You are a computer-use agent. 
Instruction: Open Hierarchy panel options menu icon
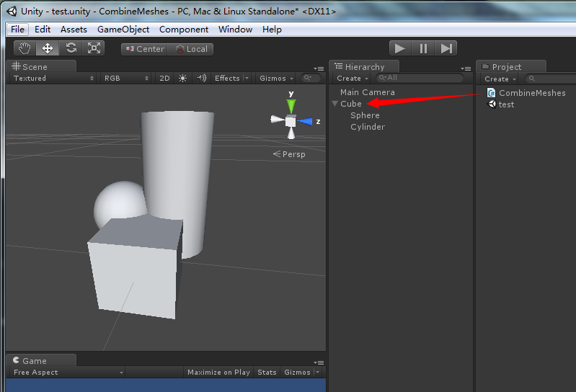click(x=466, y=68)
